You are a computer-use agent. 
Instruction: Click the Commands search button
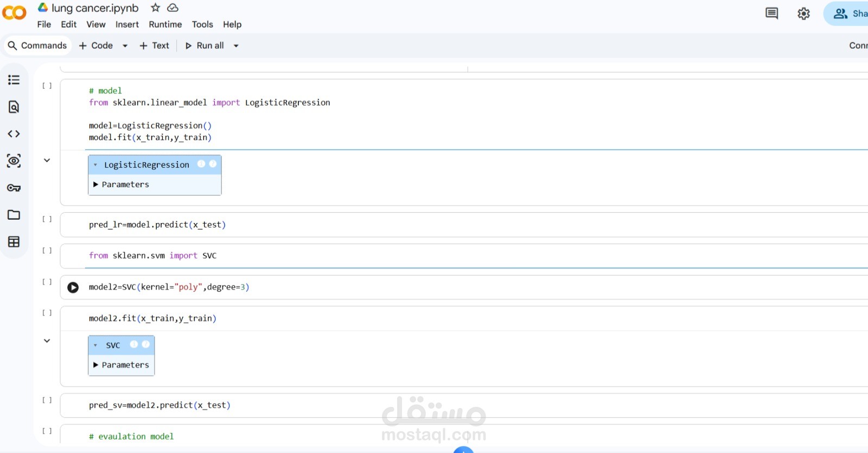point(38,46)
